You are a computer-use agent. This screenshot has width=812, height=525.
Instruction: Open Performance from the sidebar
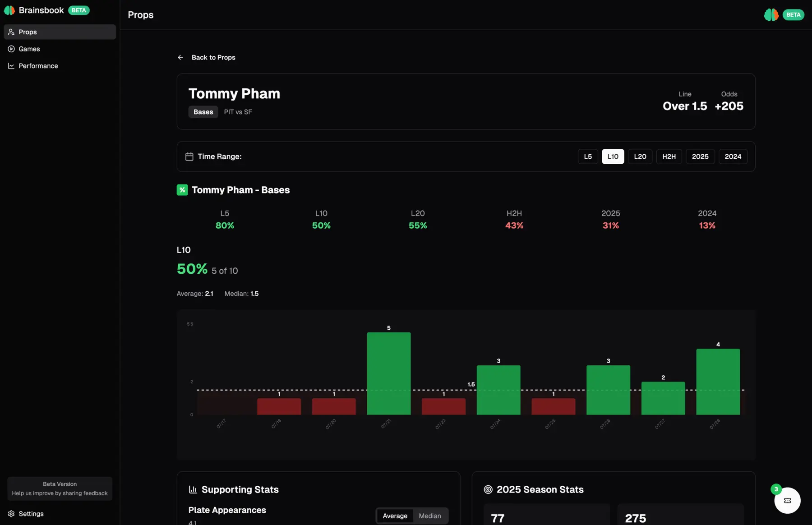click(60, 66)
